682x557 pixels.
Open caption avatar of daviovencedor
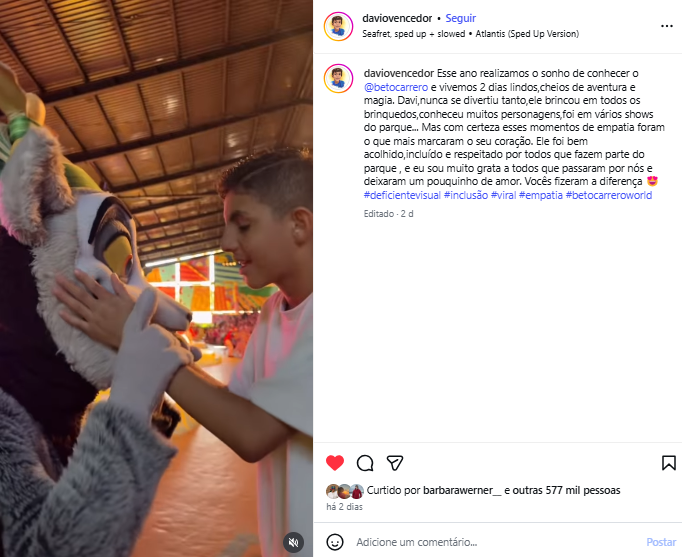click(338, 78)
